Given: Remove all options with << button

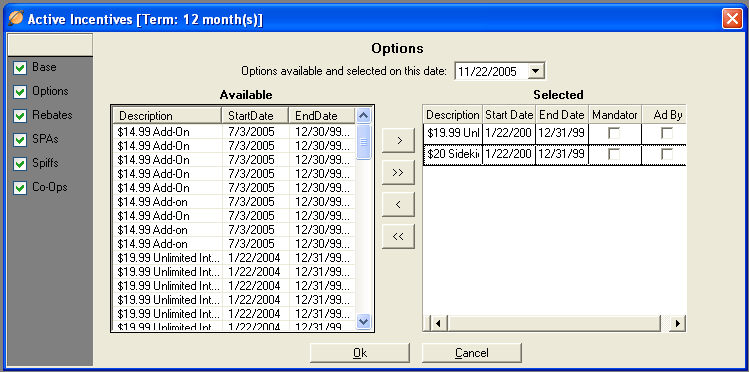Looking at the screenshot, I should (x=398, y=236).
